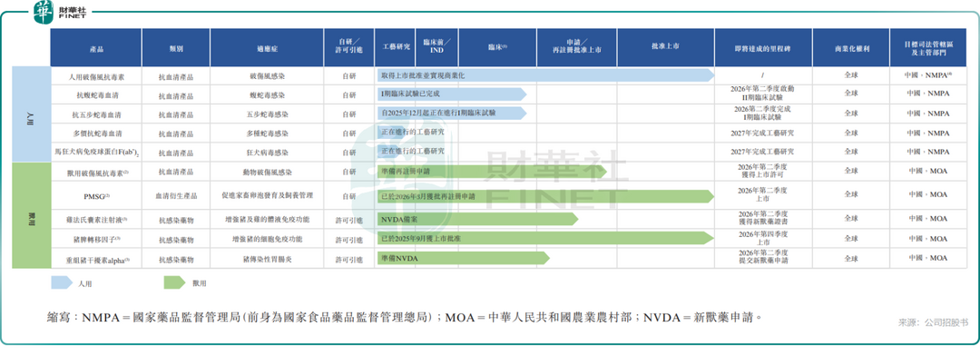Select the 產品 column header
This screenshot has width=980, height=356.
pyautogui.click(x=96, y=47)
